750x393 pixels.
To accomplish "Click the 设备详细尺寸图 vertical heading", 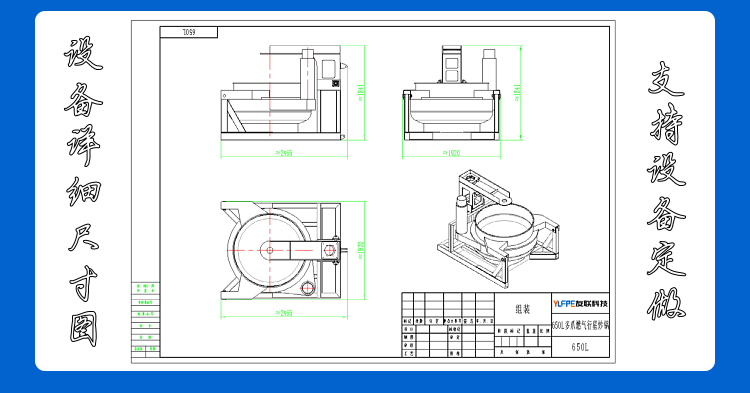I will coord(84,191).
